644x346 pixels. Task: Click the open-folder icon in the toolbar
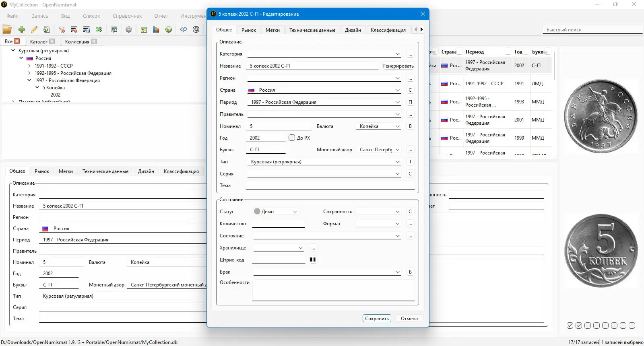7,29
